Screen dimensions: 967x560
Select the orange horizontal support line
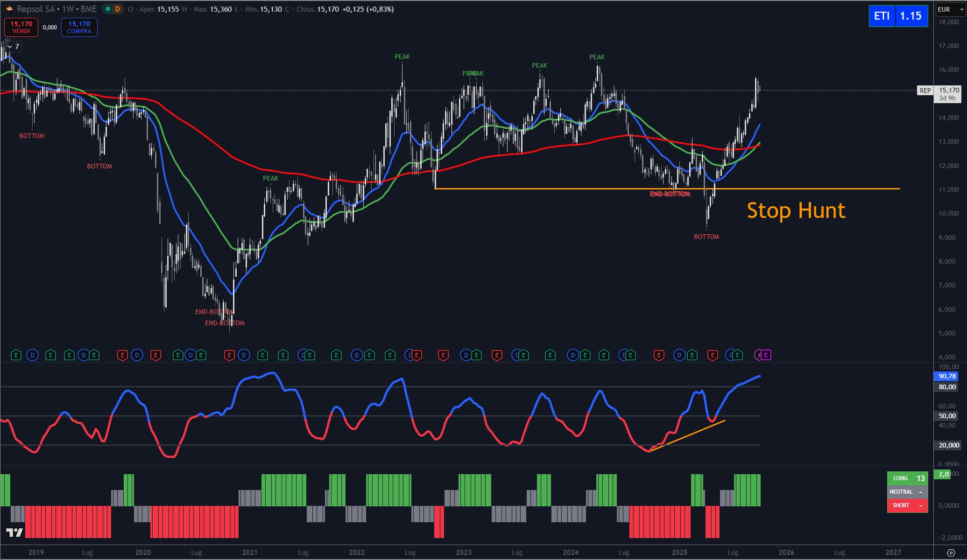(x=560, y=189)
